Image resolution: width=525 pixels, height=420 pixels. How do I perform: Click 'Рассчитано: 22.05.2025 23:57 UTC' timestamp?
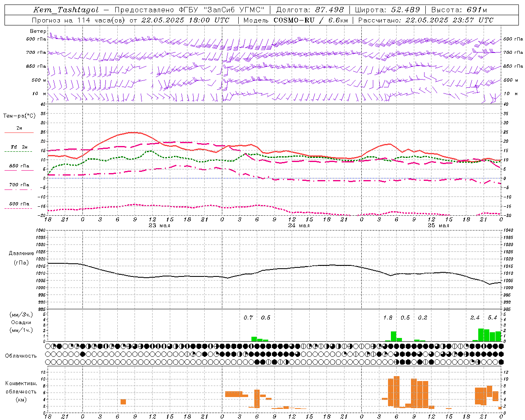426,20
